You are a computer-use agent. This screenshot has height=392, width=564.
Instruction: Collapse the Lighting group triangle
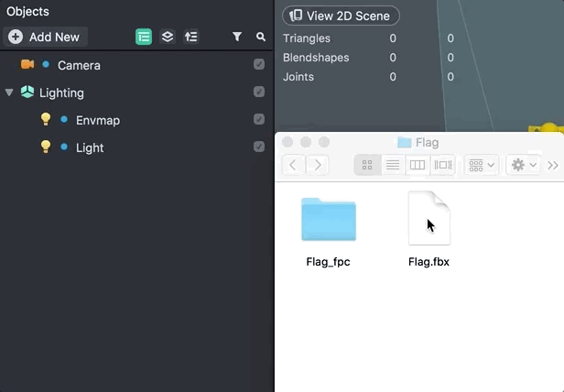click(x=9, y=93)
